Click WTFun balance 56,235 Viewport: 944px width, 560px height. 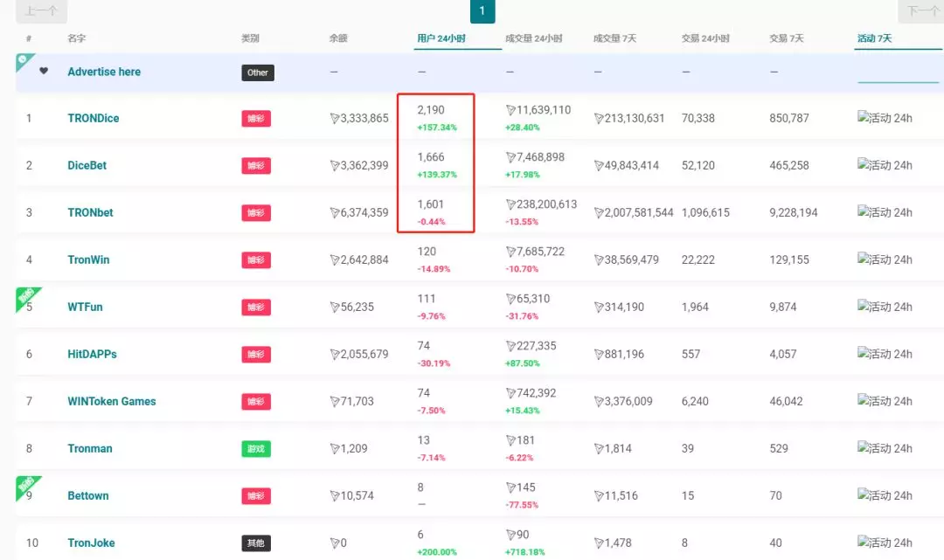pos(352,307)
